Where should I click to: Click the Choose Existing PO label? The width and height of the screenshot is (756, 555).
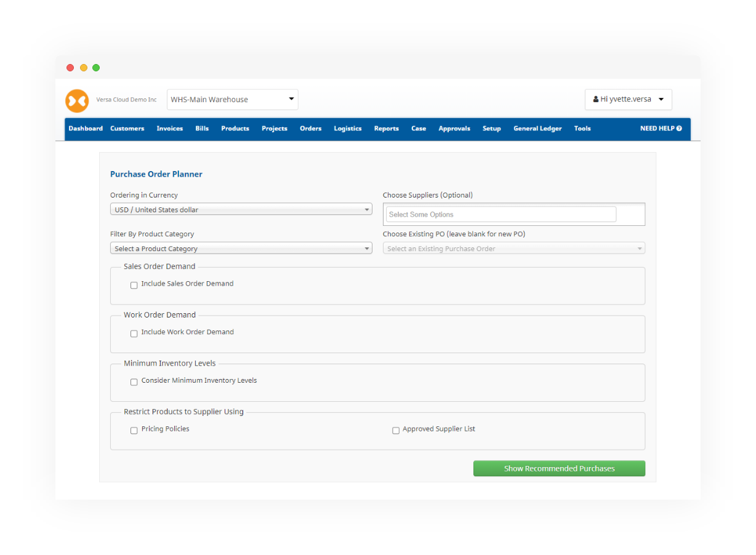pyautogui.click(x=454, y=234)
